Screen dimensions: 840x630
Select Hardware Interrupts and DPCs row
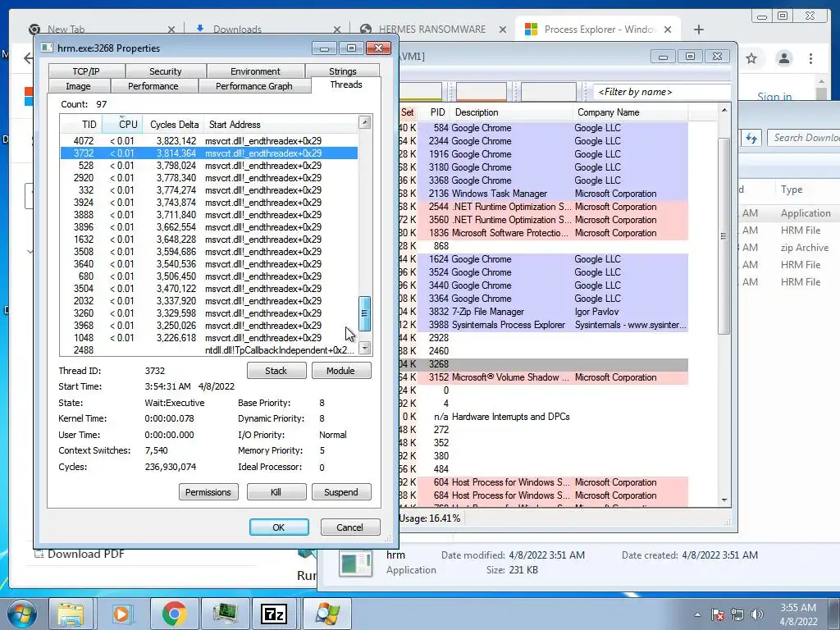[x=543, y=417]
